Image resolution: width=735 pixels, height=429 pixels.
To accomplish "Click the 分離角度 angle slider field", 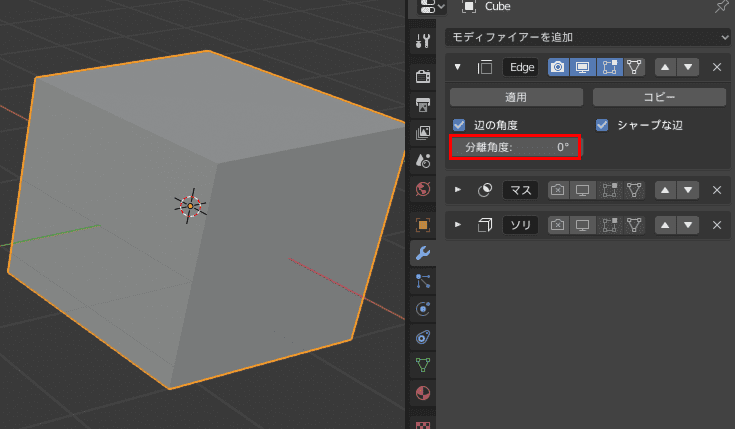I will click(515, 147).
